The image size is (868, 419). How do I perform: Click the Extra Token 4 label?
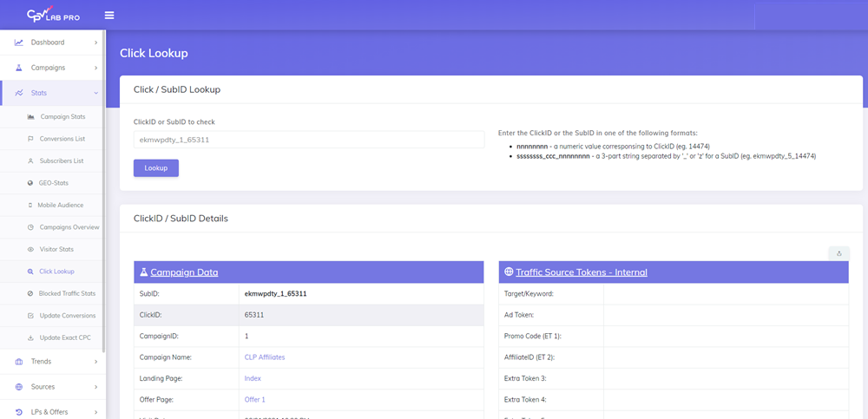(x=525, y=400)
